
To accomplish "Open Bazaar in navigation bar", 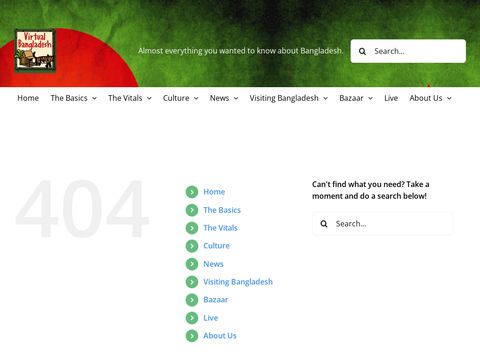I will (351, 98).
